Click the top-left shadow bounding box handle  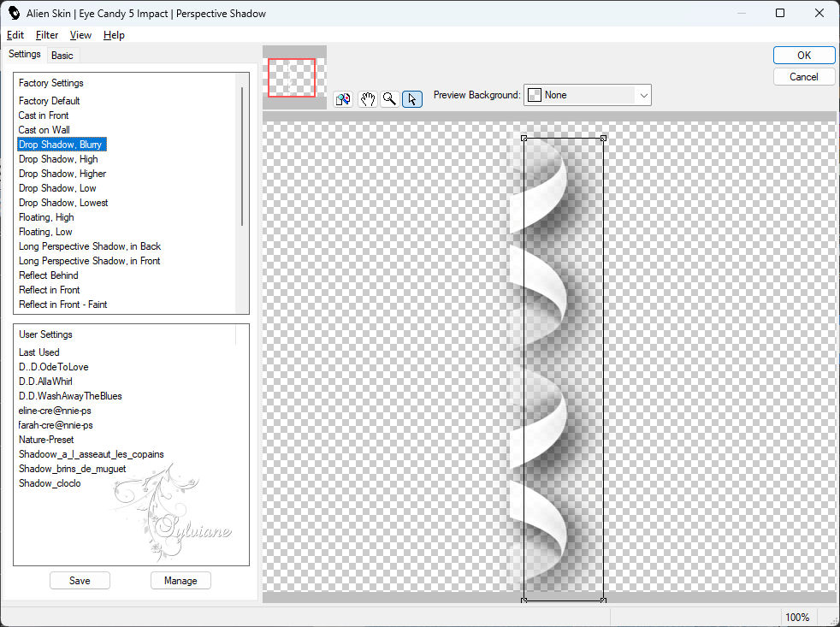click(524, 139)
